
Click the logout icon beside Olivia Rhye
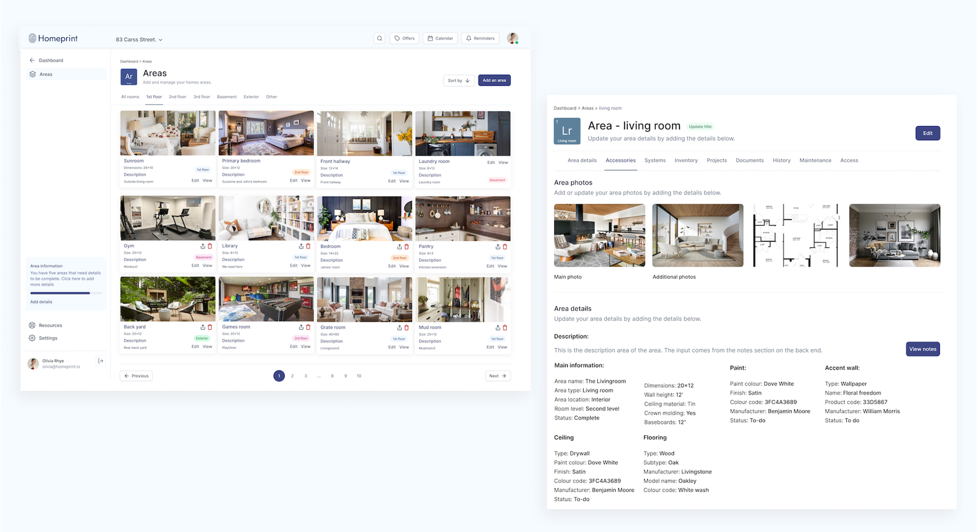(x=100, y=361)
